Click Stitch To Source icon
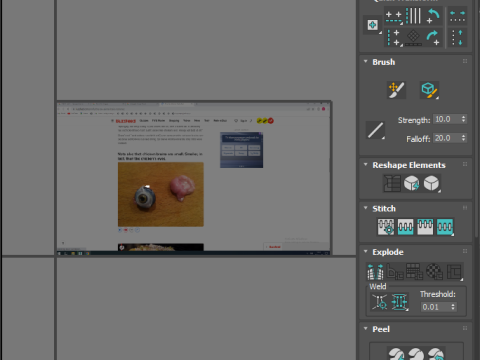 [425, 227]
